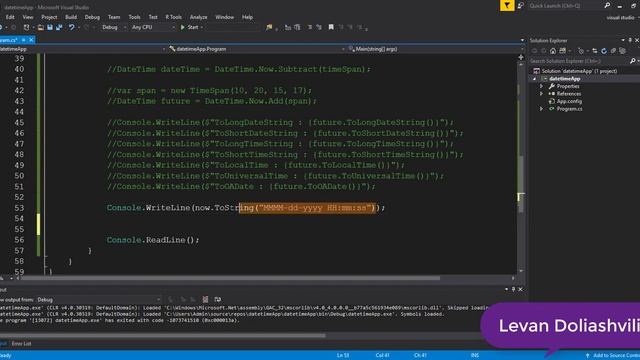
Task: Open the Debug menu
Action: [92, 17]
